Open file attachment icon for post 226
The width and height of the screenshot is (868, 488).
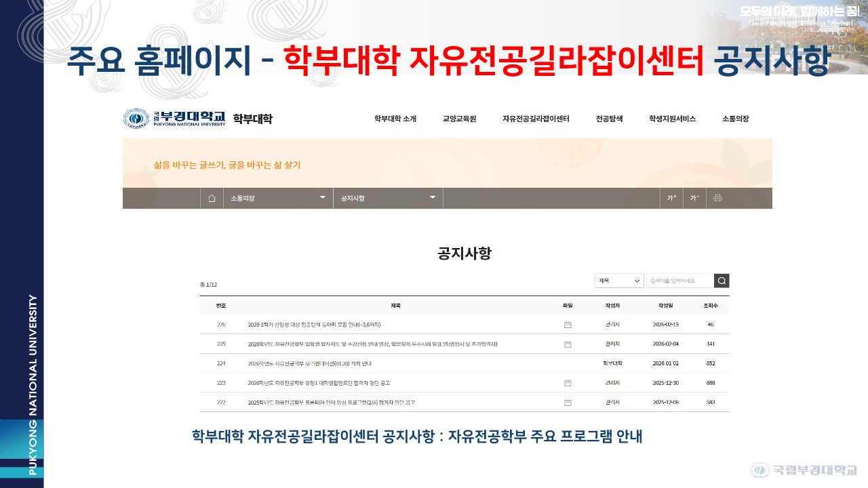pyautogui.click(x=568, y=325)
